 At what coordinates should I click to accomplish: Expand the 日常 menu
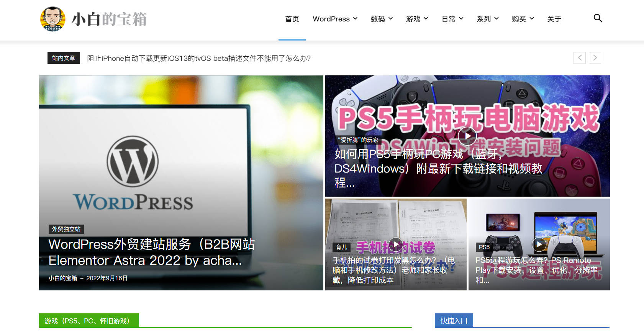point(452,19)
